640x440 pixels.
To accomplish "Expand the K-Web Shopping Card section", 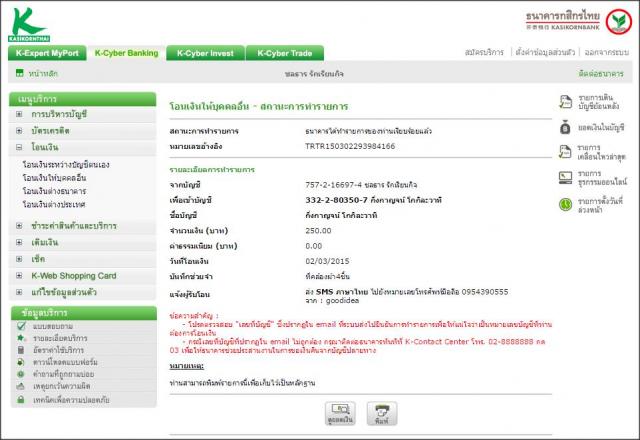I will pos(19,275).
